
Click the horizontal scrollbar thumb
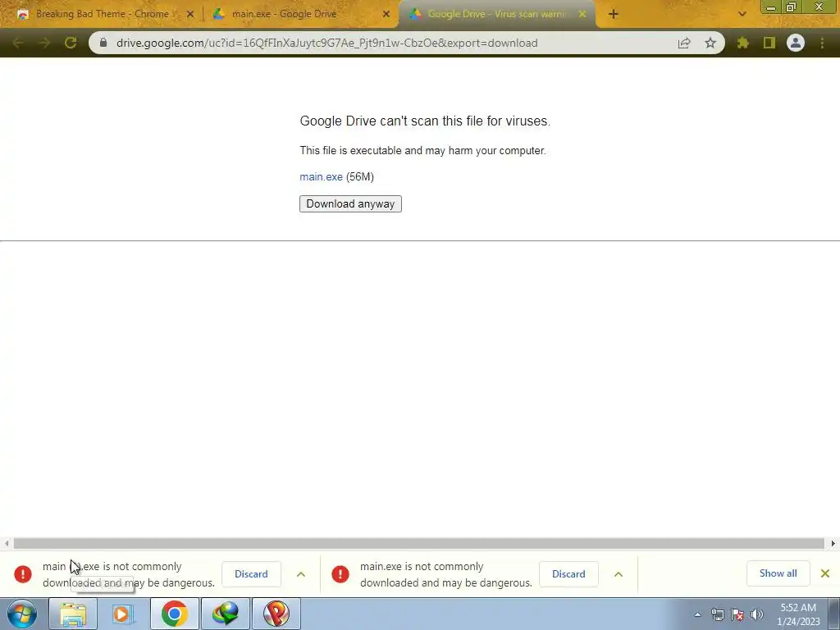click(418, 543)
